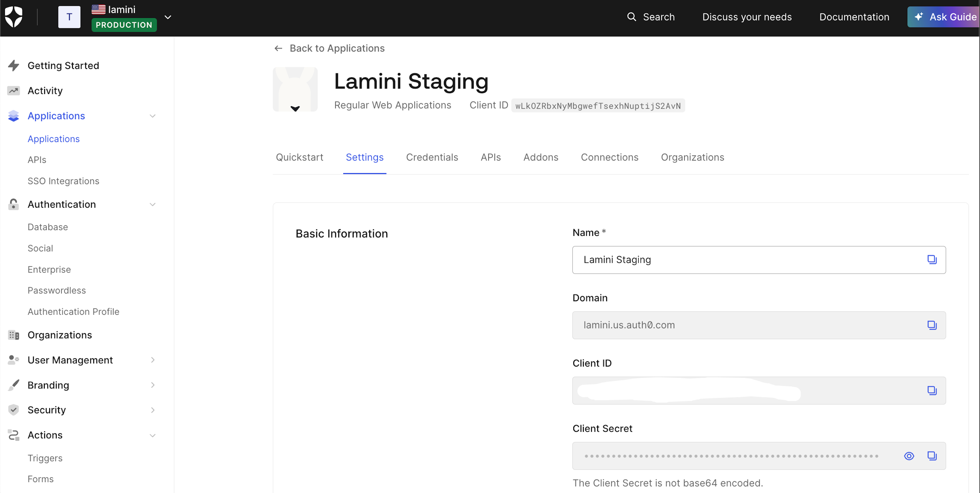Click the Actions flow icon
The height and width of the screenshot is (493, 980).
(14, 435)
